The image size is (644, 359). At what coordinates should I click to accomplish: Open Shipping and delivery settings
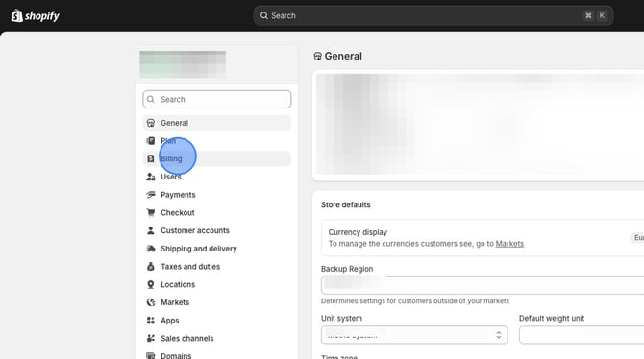[217, 249]
